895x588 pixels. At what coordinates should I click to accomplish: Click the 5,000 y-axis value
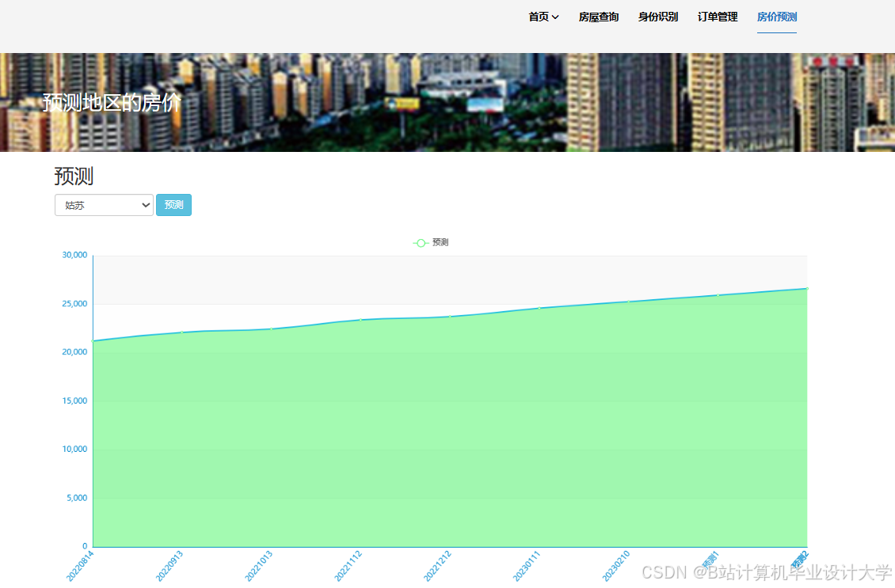[77, 498]
